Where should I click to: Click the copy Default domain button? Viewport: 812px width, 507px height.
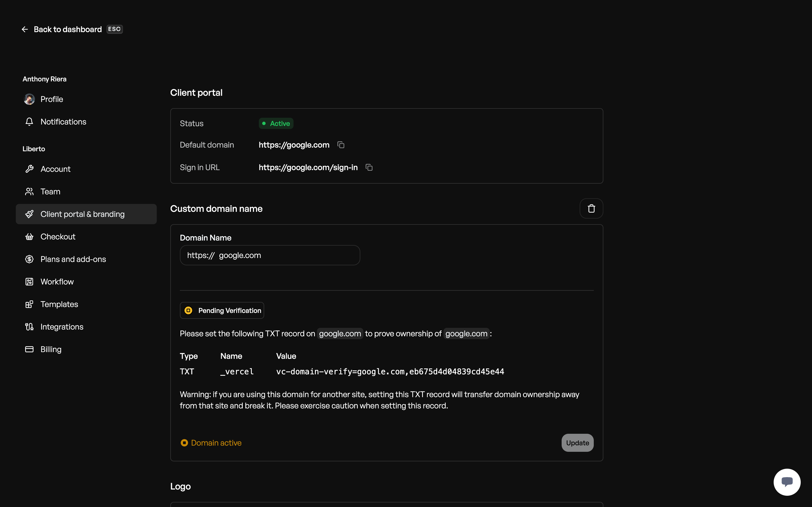(340, 145)
